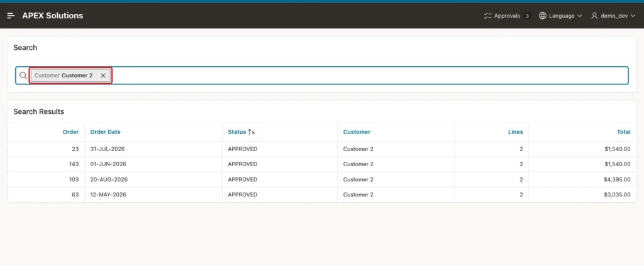This screenshot has height=265, width=644.
Task: Click order date 01-JUN-2026
Action: click(x=108, y=164)
